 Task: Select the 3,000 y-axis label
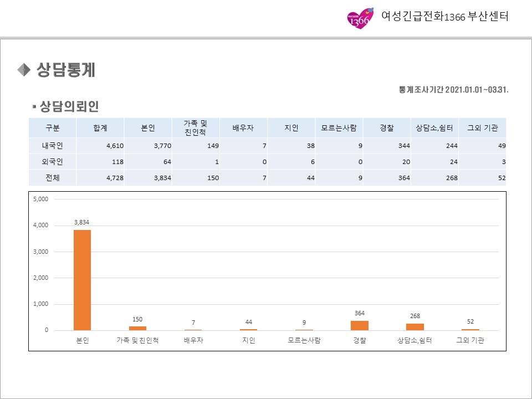click(x=40, y=252)
